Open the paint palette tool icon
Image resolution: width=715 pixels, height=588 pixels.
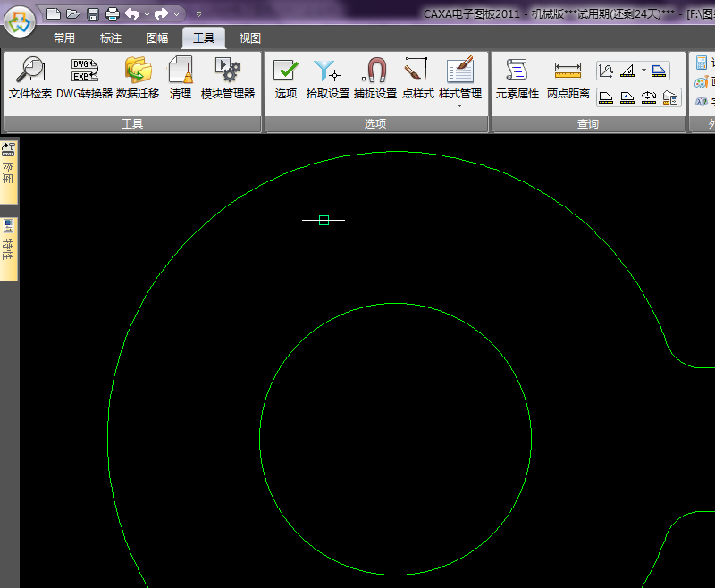[702, 82]
